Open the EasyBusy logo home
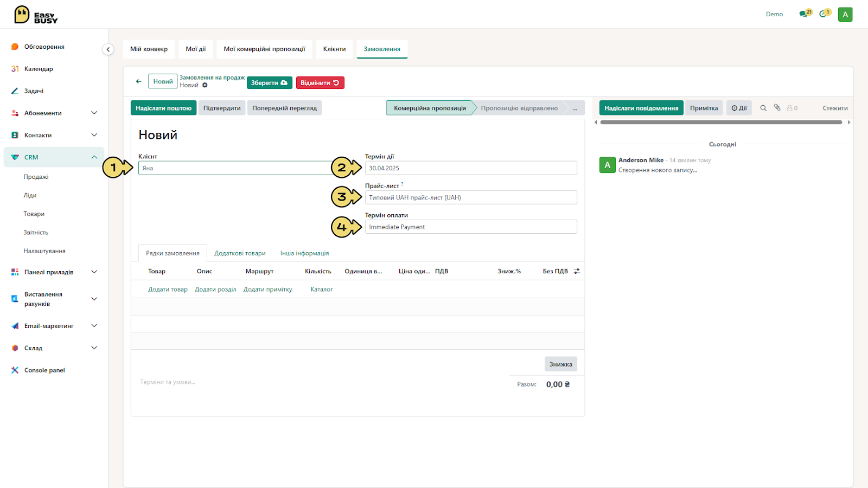This screenshot has height=488, width=868. pos(36,15)
